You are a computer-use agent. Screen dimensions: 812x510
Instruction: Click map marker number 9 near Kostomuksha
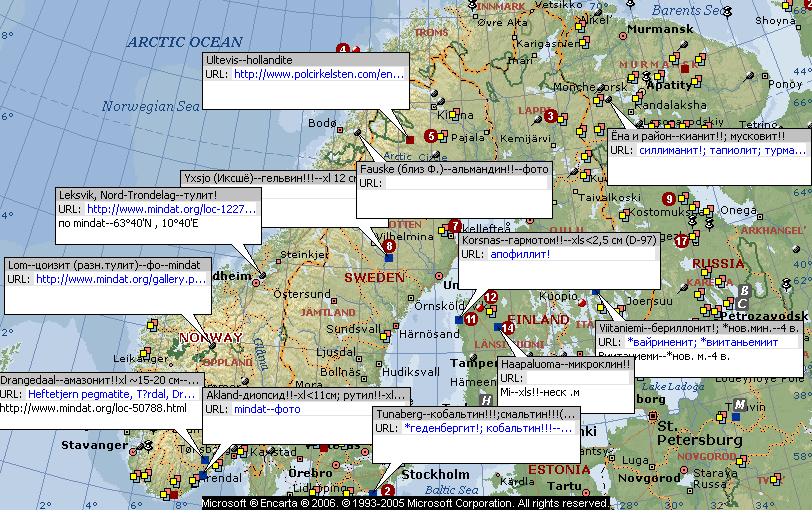pyautogui.click(x=669, y=200)
